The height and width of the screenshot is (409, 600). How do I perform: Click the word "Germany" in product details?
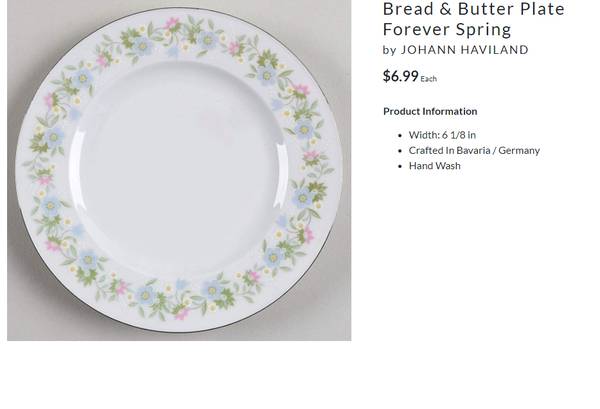pyautogui.click(x=519, y=150)
